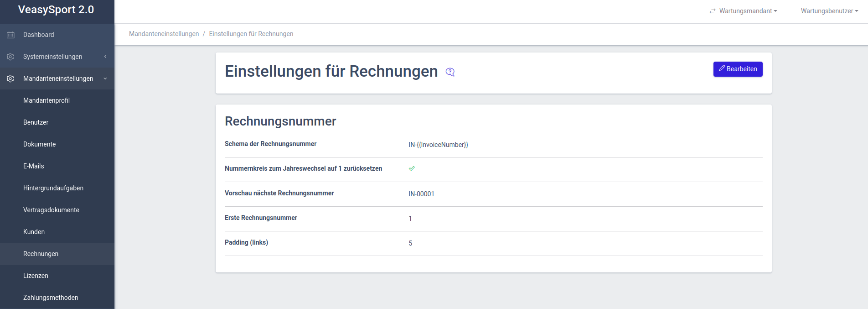Open the E-Mails sidebar entry
Image resolution: width=868 pixels, height=309 pixels.
pyautogui.click(x=34, y=166)
